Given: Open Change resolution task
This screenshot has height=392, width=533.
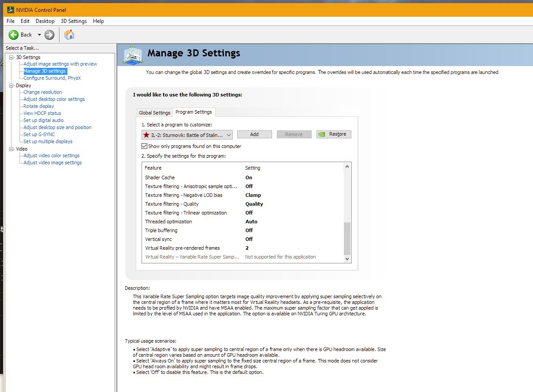Looking at the screenshot, I should tap(43, 92).
